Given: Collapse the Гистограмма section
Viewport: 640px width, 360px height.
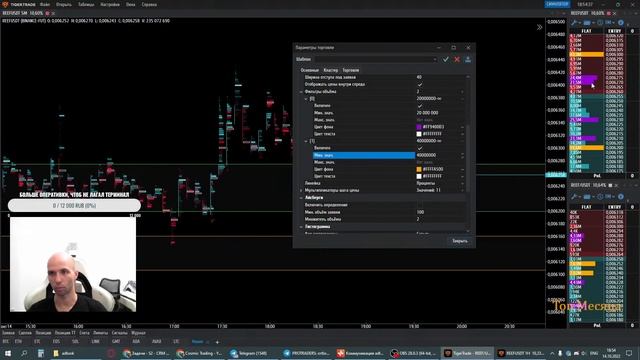Looking at the screenshot, I should click(x=301, y=227).
